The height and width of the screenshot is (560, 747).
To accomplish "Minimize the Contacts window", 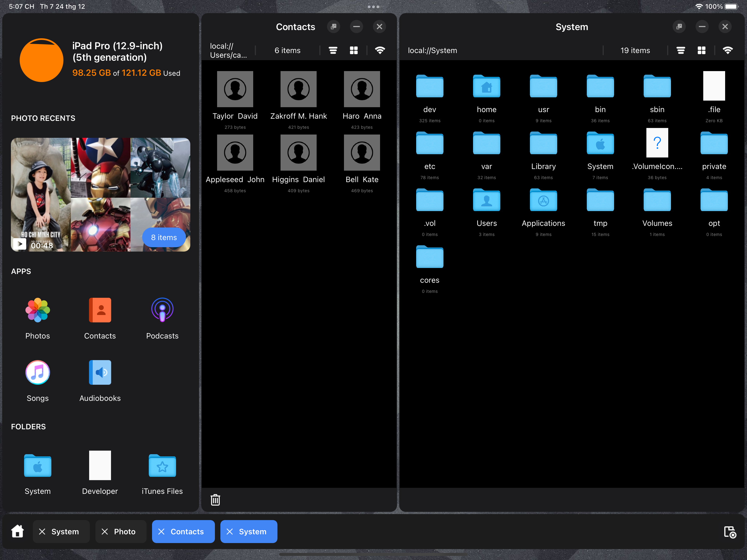I will 356,26.
